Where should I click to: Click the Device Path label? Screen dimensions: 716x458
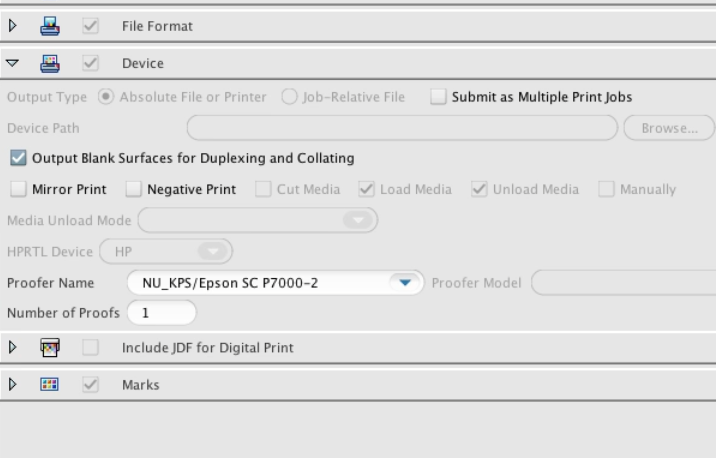click(43, 128)
